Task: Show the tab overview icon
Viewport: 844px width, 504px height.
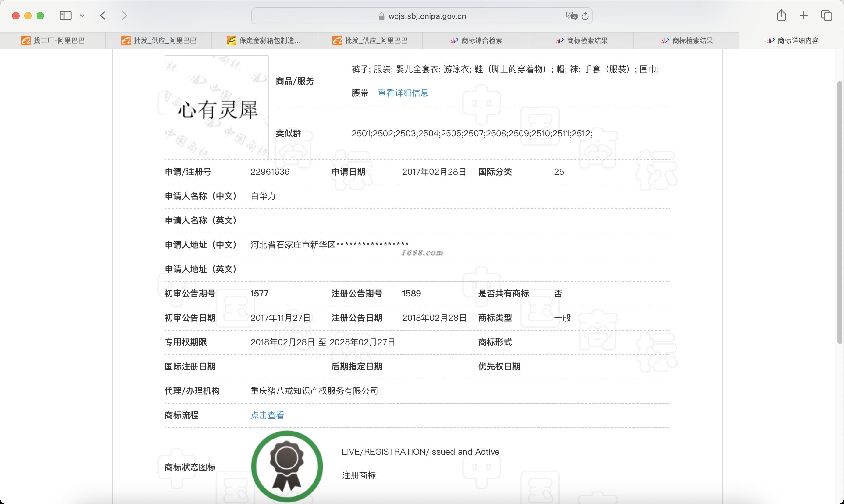Action: (826, 16)
